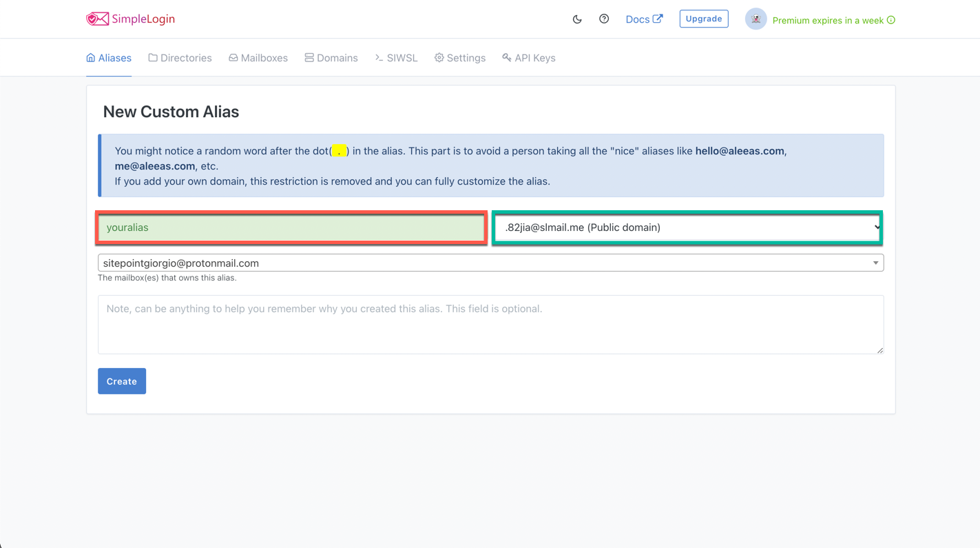Click Premium expires in a week text
Screen dimensions: 980x548
click(828, 20)
